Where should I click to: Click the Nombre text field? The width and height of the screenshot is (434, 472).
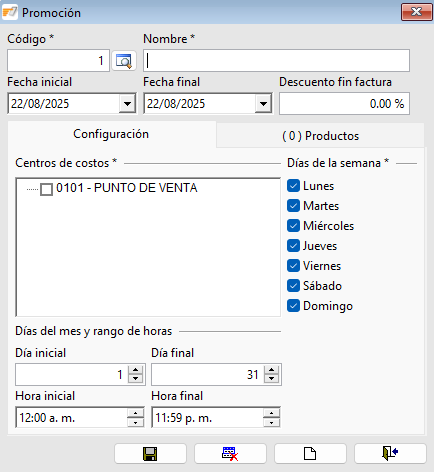tap(276, 61)
